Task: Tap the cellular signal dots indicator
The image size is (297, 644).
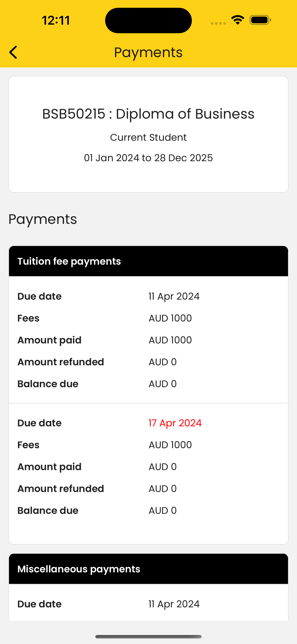Action: click(x=218, y=23)
